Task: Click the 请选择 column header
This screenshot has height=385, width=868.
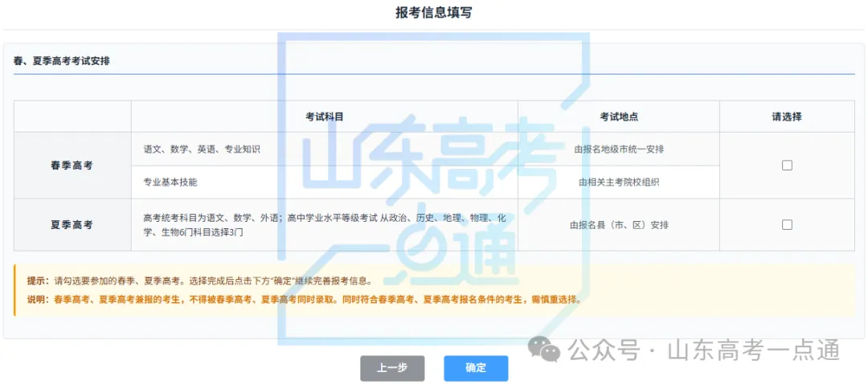Action: click(x=787, y=117)
